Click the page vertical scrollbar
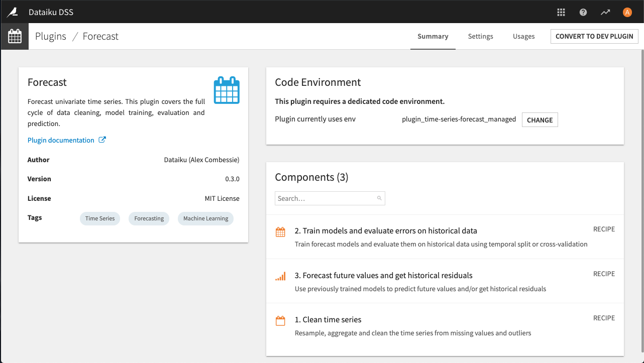This screenshot has width=644, height=363. coord(641,201)
